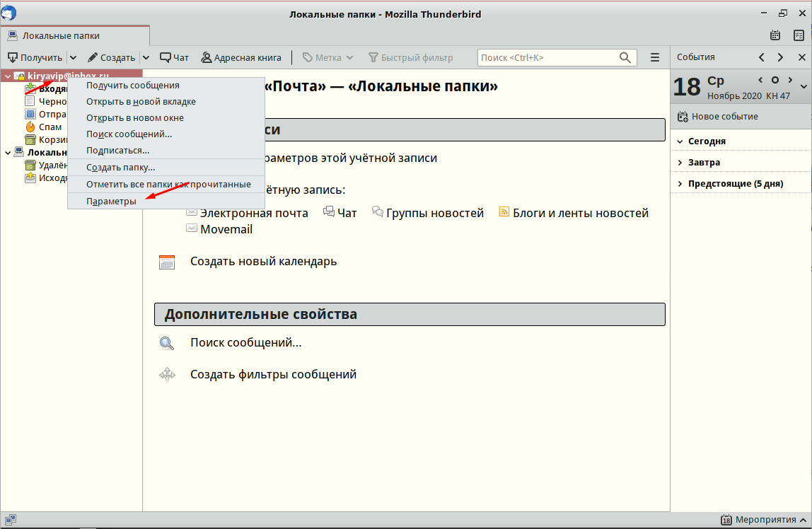The image size is (812, 529).
Task: Open the Спам folder
Action: 44,127
